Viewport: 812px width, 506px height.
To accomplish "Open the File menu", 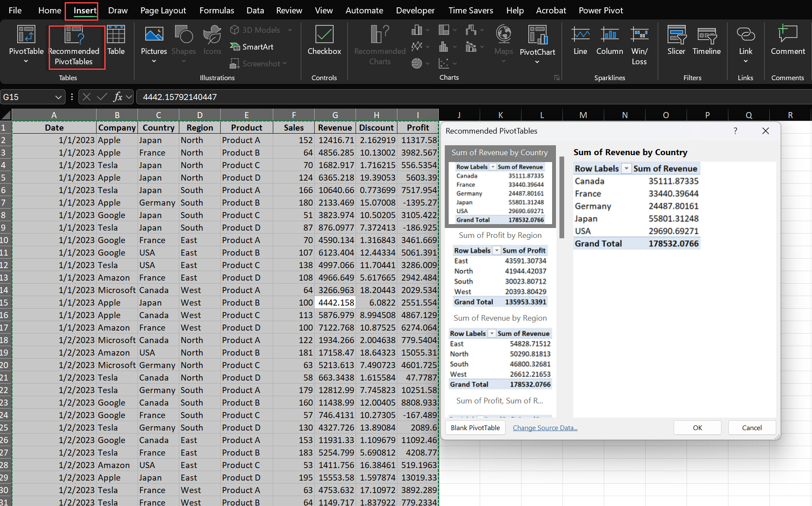I will click(x=15, y=10).
